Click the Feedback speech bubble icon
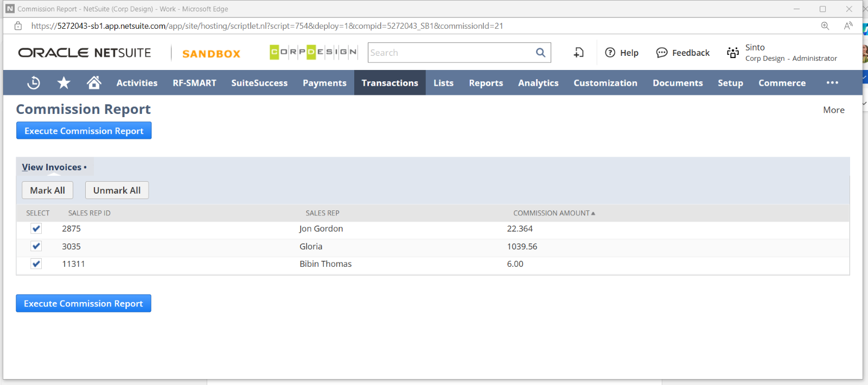Screen dimensions: 868x385 point(662,53)
